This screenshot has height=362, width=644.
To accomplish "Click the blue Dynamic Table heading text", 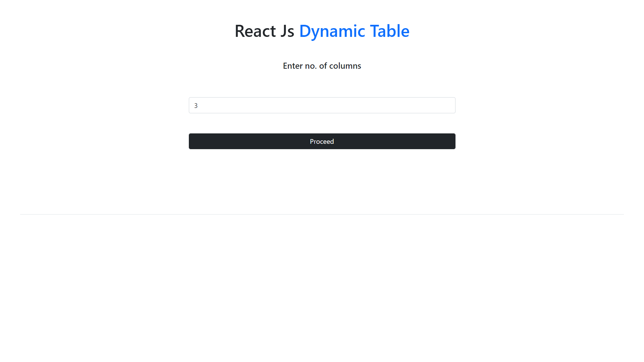I will (354, 31).
